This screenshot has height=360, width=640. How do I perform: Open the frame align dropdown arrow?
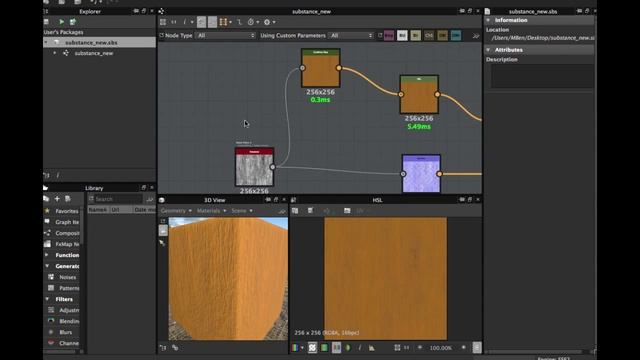coord(231,22)
